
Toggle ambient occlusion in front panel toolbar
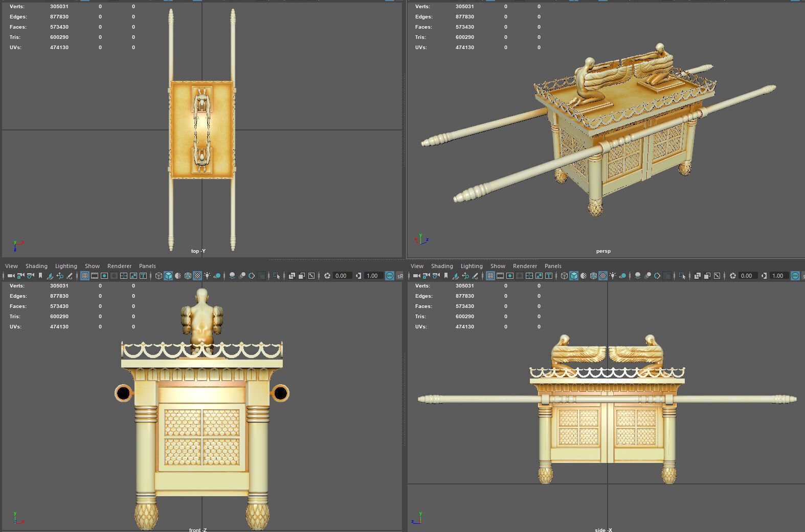(x=232, y=276)
